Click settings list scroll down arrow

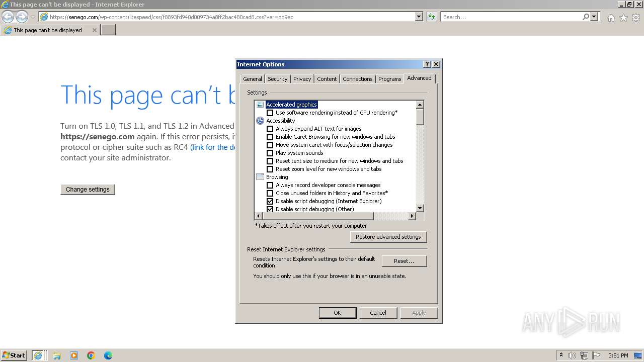click(420, 208)
